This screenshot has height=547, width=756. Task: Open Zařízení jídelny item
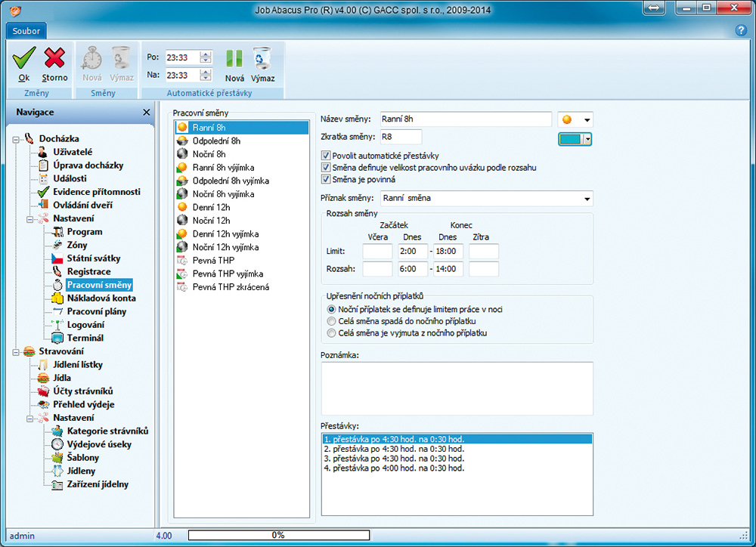tap(98, 484)
